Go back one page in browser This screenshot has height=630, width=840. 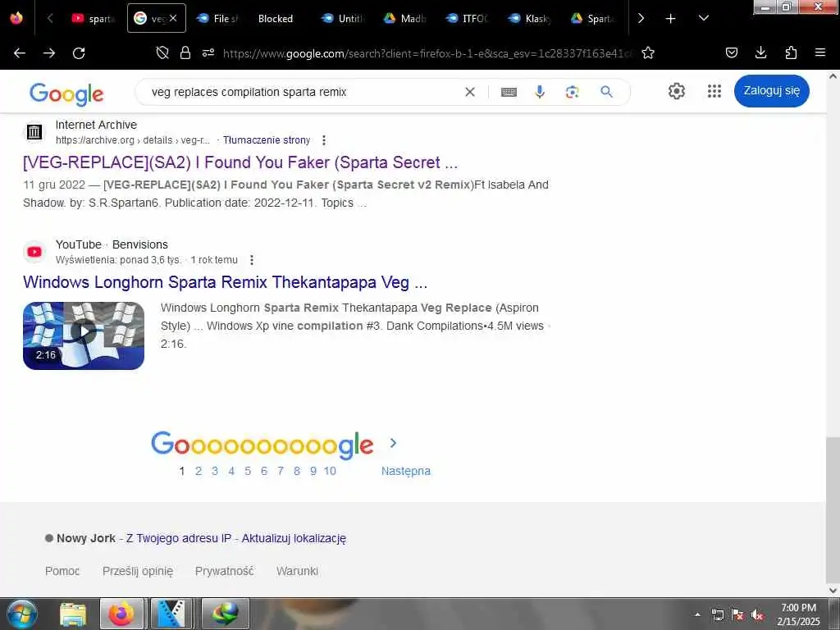(x=20, y=53)
